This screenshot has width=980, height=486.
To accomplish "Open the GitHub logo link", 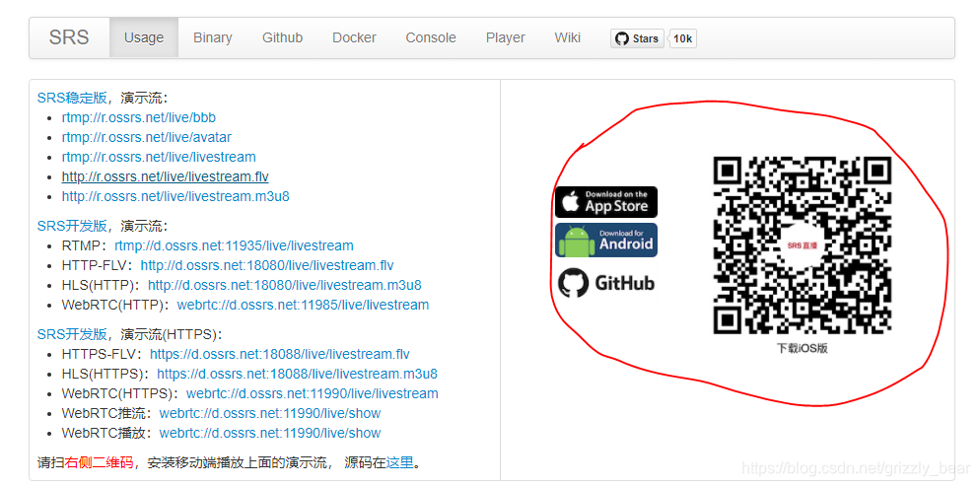I will (606, 283).
